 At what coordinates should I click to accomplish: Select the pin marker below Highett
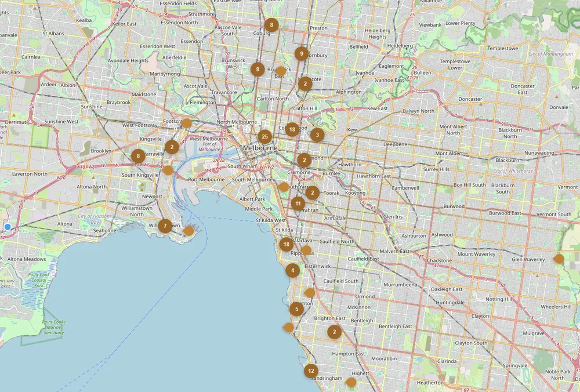pyautogui.click(x=351, y=382)
